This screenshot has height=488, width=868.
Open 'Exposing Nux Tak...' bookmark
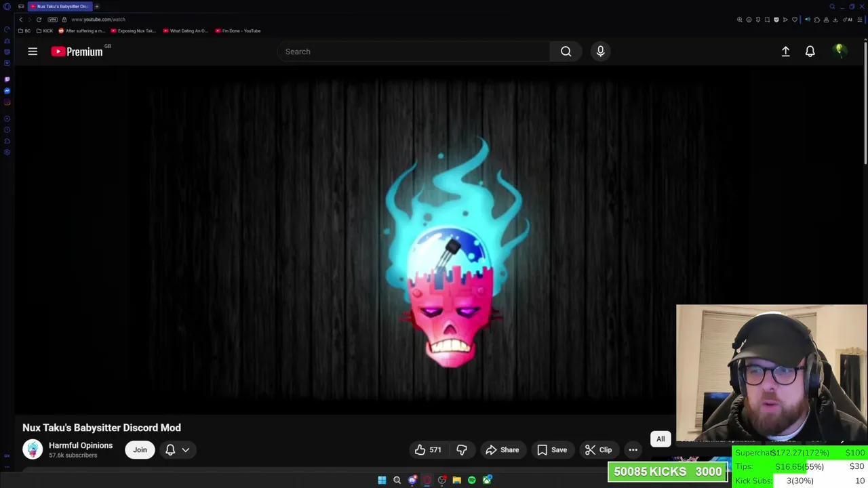point(134,30)
